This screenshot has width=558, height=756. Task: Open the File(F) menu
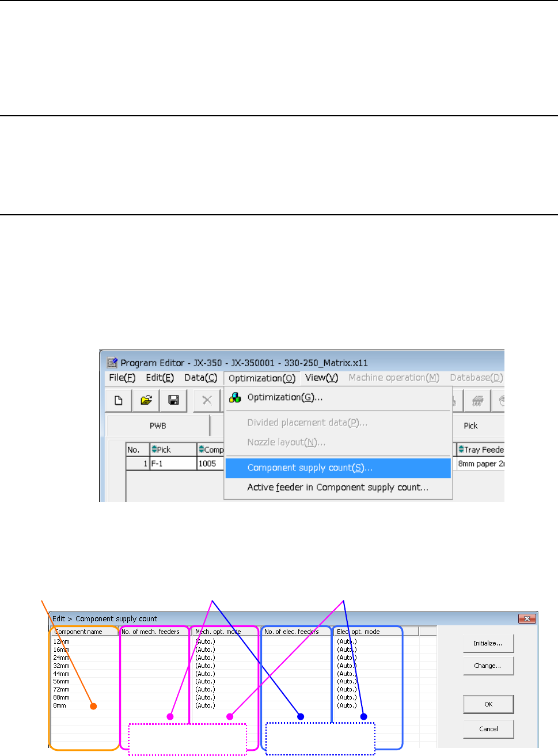[x=122, y=378]
